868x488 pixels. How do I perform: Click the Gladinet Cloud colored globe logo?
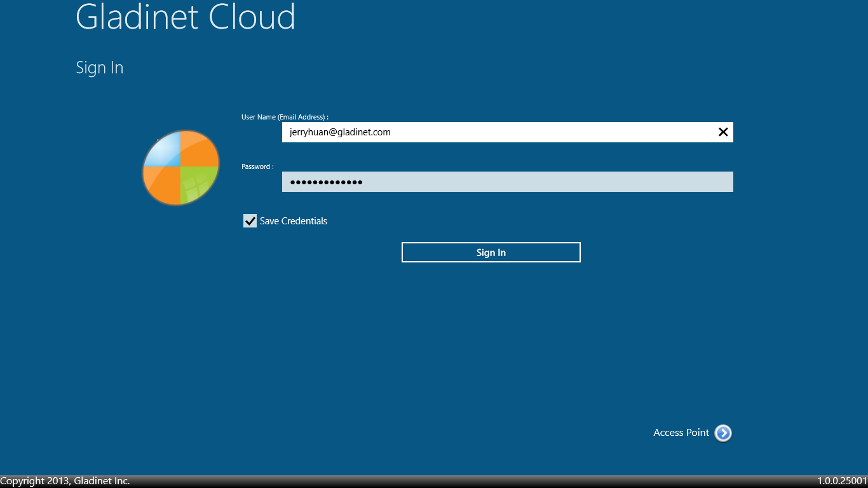(x=180, y=168)
